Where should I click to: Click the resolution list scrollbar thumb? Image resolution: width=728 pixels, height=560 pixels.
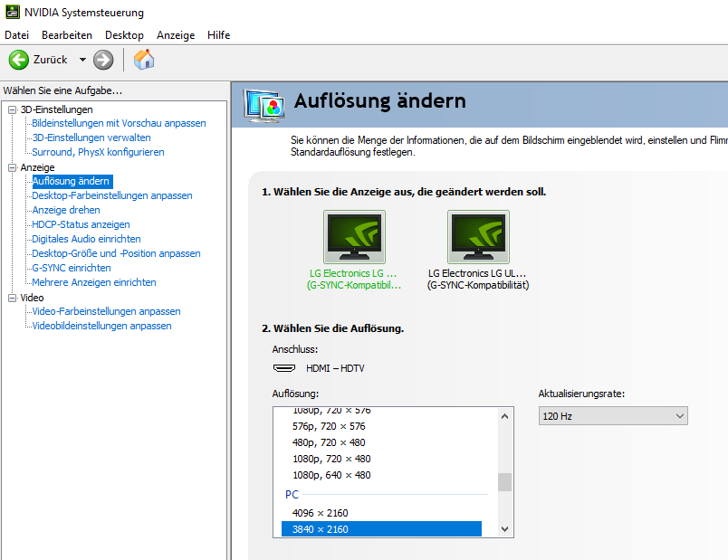pyautogui.click(x=504, y=482)
